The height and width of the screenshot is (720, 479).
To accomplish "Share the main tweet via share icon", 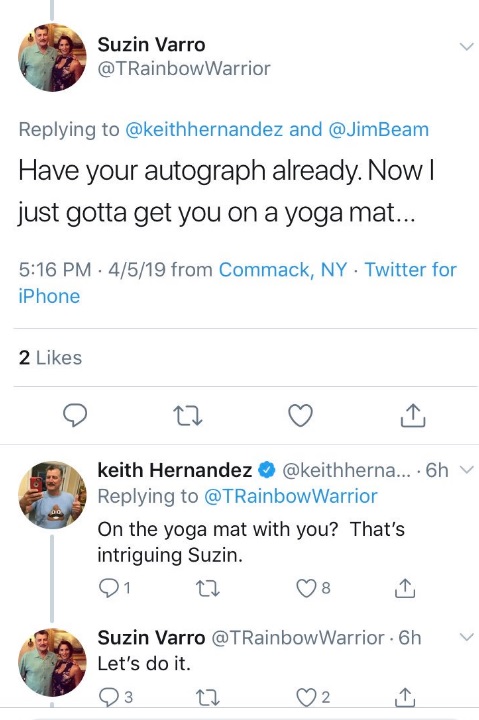I will [412, 415].
